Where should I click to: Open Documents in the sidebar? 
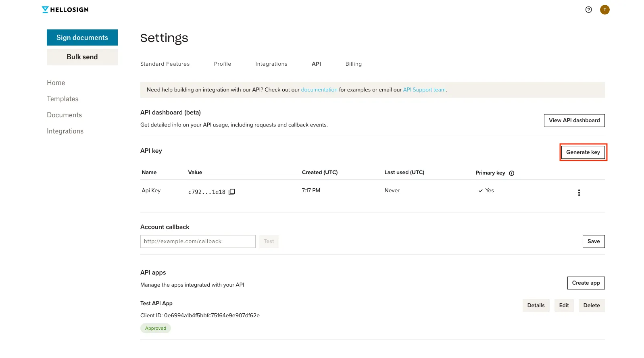(x=65, y=115)
